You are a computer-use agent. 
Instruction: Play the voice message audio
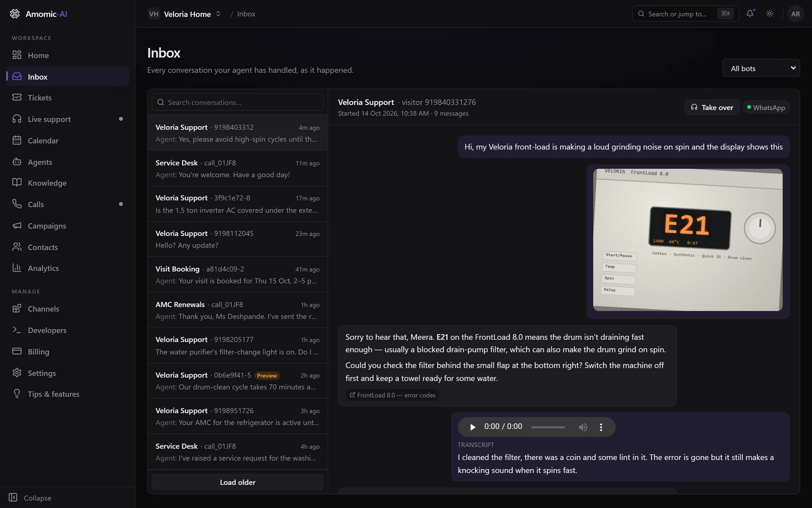tap(473, 427)
